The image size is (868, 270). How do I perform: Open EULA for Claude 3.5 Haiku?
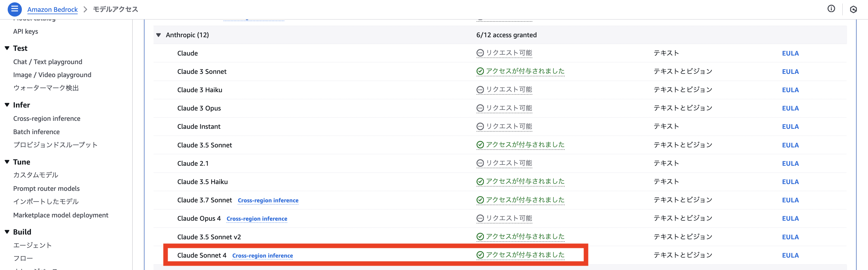pyautogui.click(x=790, y=182)
